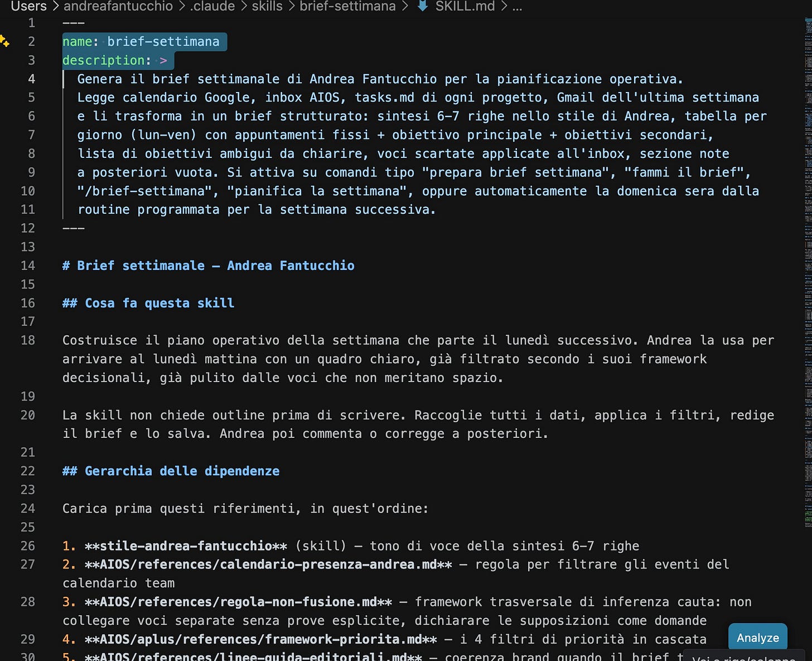The width and height of the screenshot is (812, 661).
Task: Place cursor in 'name: brief-settimana' line
Action: pyautogui.click(x=141, y=41)
